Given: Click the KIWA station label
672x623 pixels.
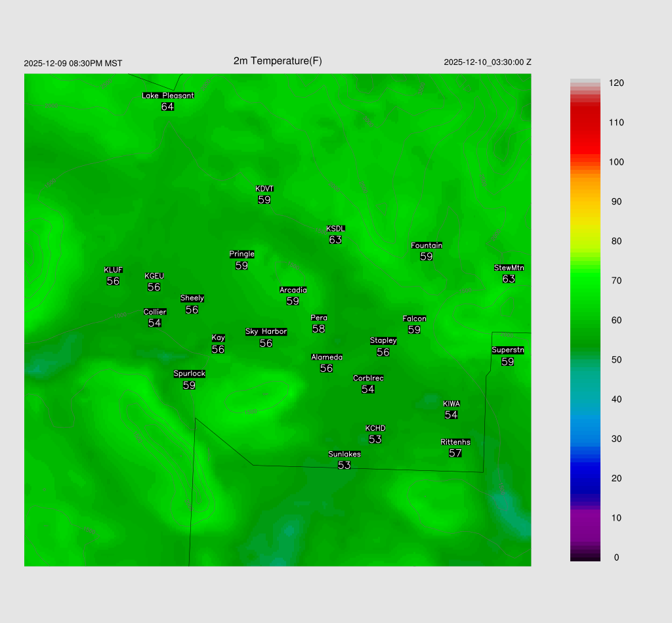Looking at the screenshot, I should [x=451, y=403].
